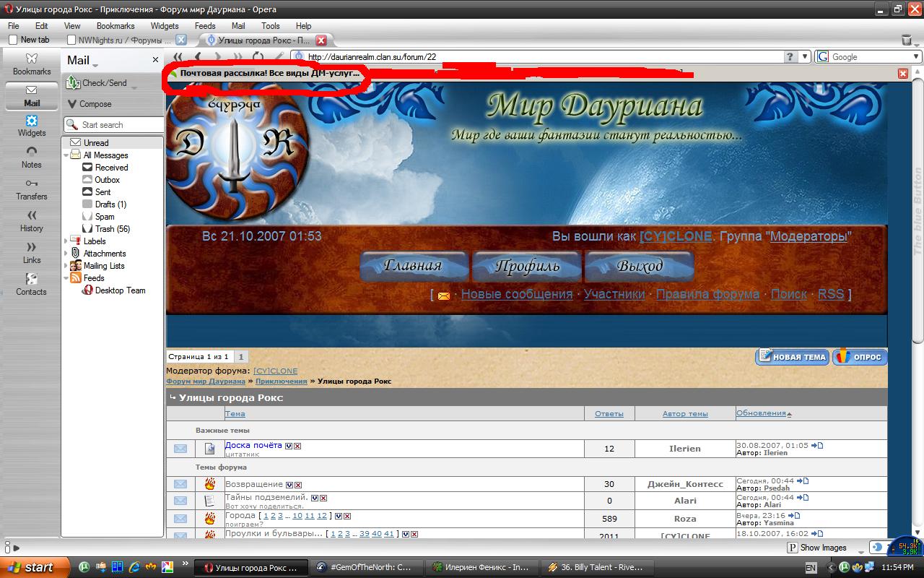Click the address bar help question mark

pyautogui.click(x=790, y=56)
